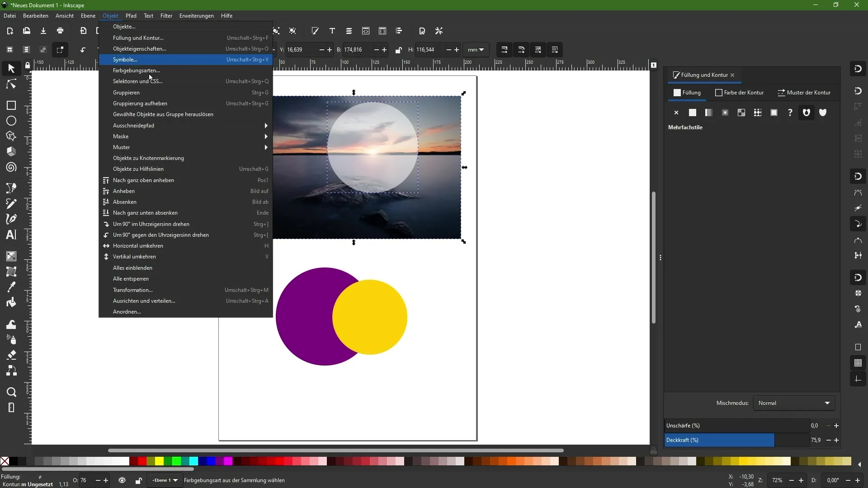Viewport: 868px width, 488px height.
Task: Switch to Farbe der Kontur tab
Action: pyautogui.click(x=740, y=93)
